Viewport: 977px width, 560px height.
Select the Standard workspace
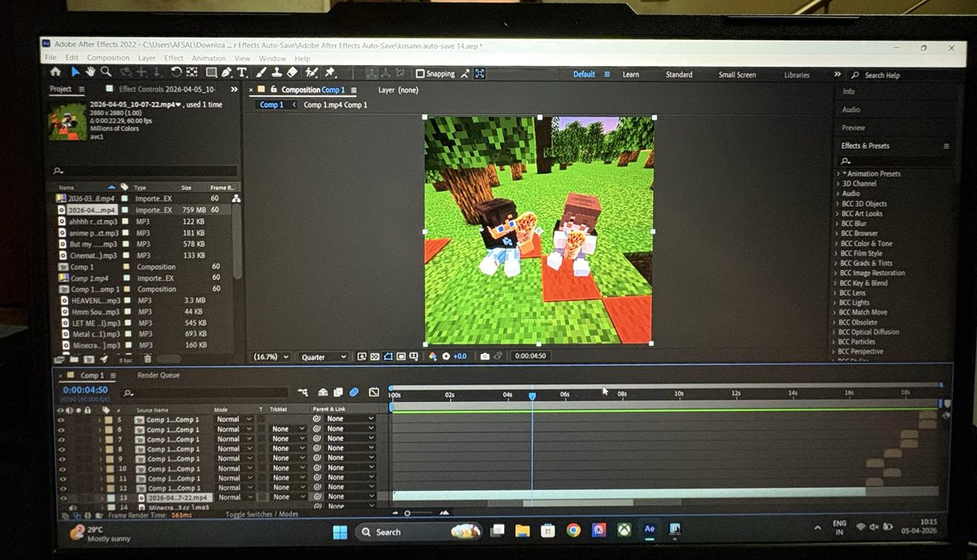[x=679, y=75]
